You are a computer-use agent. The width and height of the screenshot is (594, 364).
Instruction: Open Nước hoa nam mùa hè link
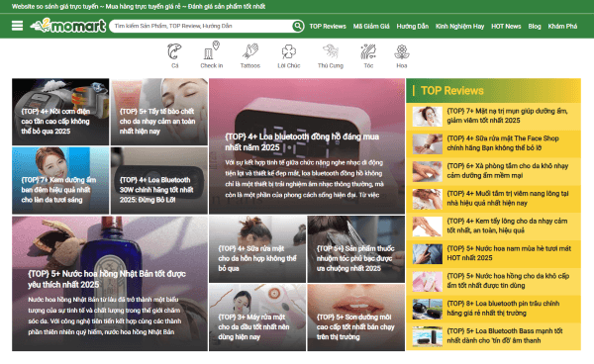click(509, 253)
